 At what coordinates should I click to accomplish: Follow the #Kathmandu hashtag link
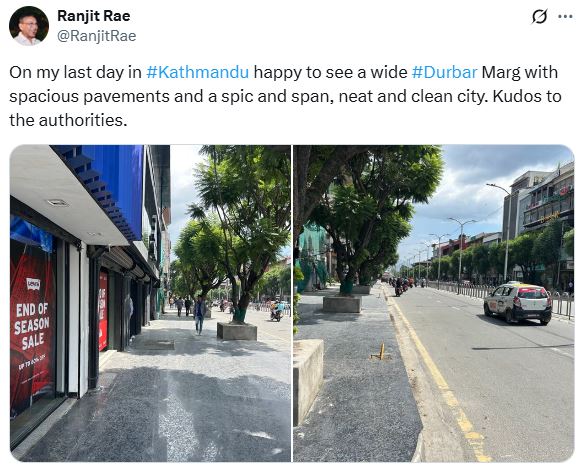[197, 72]
